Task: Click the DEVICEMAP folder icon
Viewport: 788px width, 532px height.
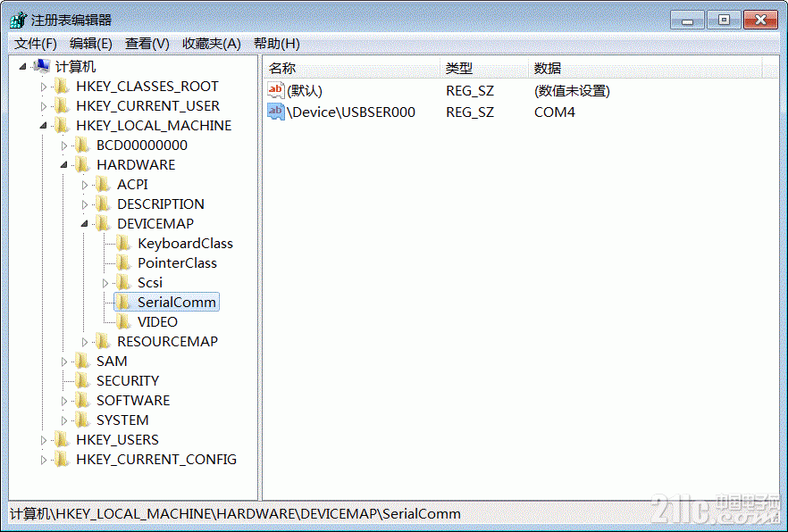Action: pos(103,223)
